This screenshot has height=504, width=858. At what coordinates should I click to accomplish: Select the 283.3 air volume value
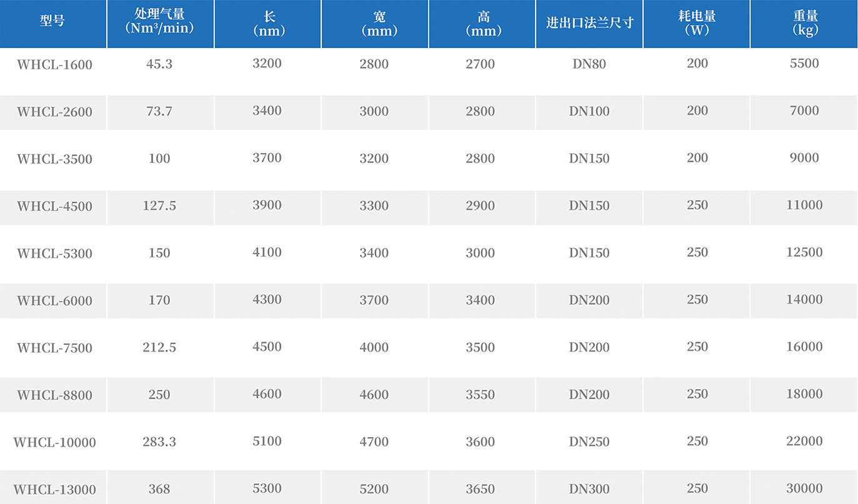pos(159,442)
